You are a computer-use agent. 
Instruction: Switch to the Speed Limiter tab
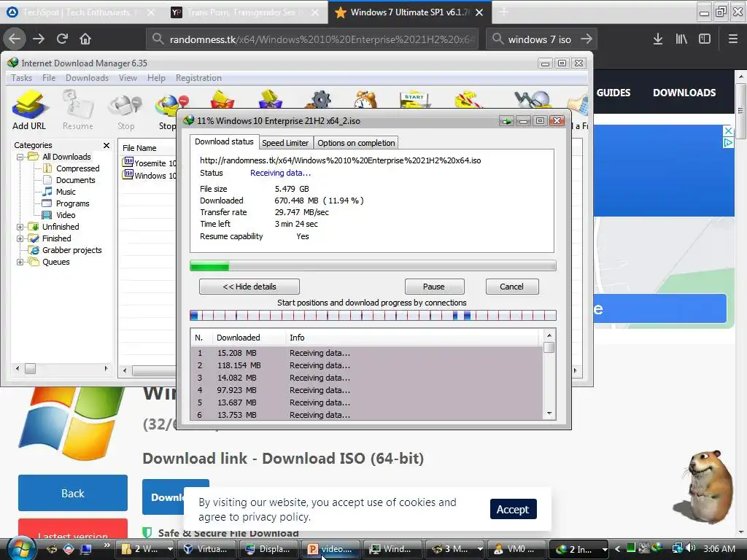click(x=285, y=143)
